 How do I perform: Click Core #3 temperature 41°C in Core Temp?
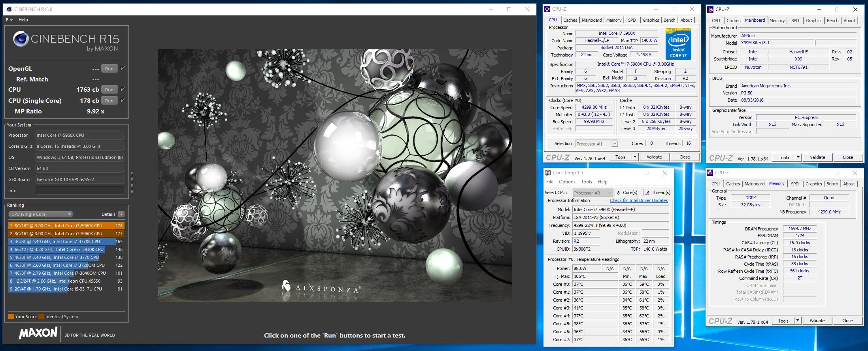point(596,308)
